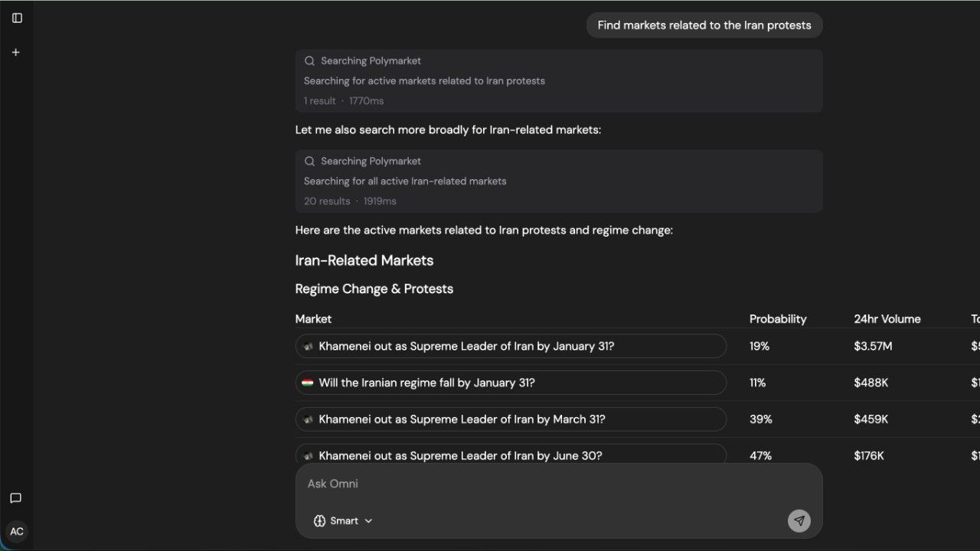Click search icon of the 20 results block
The image size is (980, 551).
[x=309, y=161]
